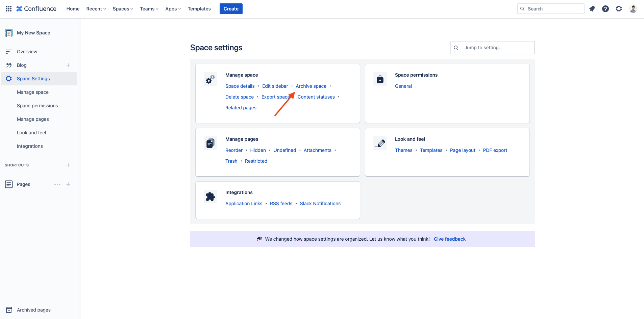
Task: Go to Home in the top navigation
Action: click(73, 8)
